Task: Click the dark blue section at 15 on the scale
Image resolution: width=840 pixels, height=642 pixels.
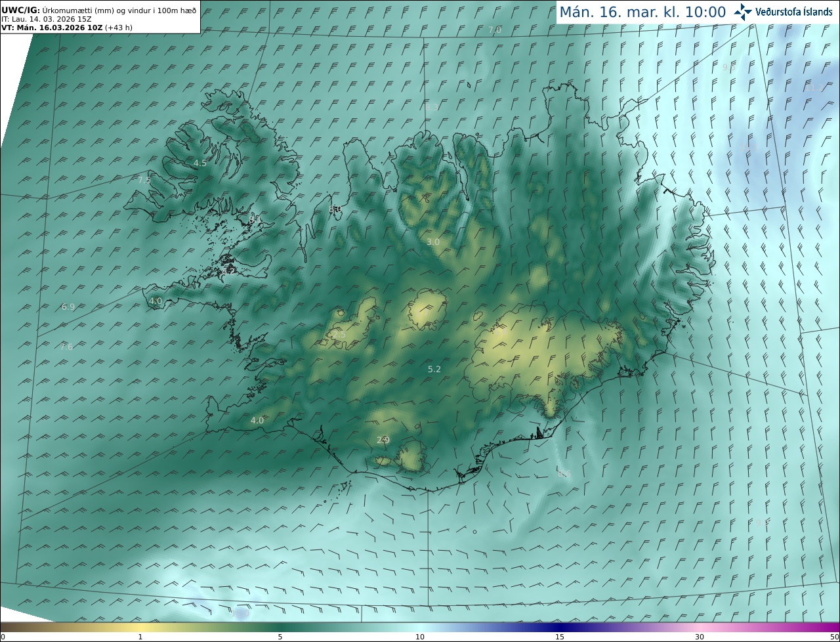Action: (560, 627)
